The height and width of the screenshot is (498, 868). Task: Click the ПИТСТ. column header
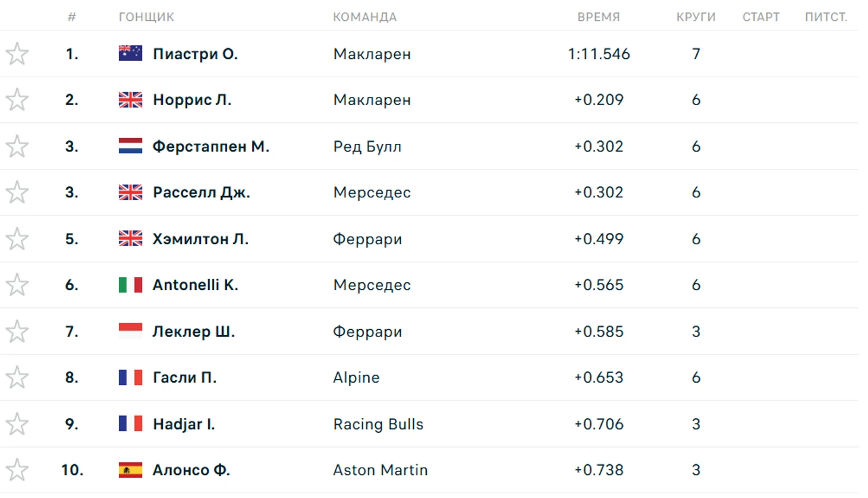pos(826,17)
